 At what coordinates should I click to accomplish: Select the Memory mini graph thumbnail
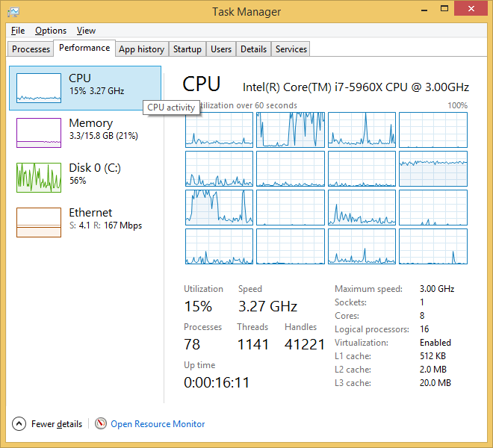click(39, 133)
